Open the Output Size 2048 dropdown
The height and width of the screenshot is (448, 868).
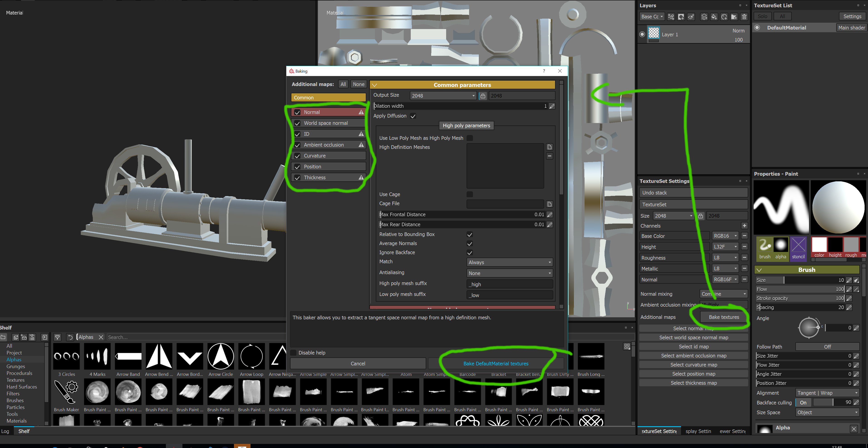[x=443, y=96]
